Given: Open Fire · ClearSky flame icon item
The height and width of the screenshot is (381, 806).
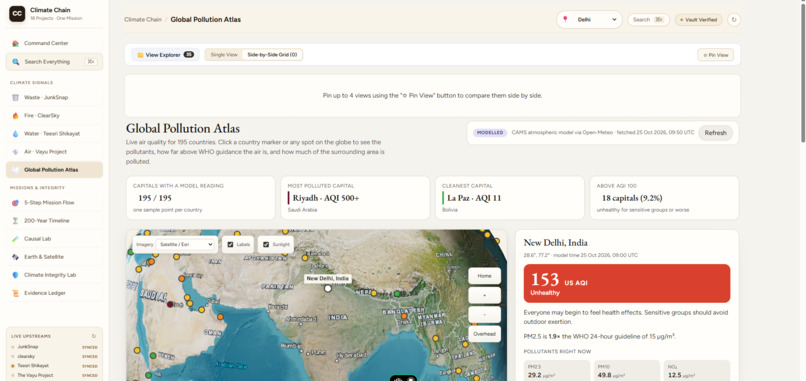Looking at the screenshot, I should 54,116.
